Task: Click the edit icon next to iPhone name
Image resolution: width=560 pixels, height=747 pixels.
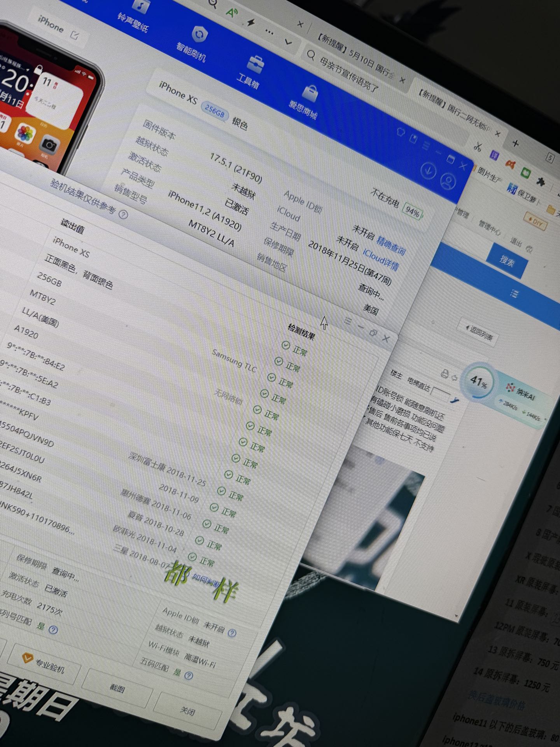Action: [75, 35]
